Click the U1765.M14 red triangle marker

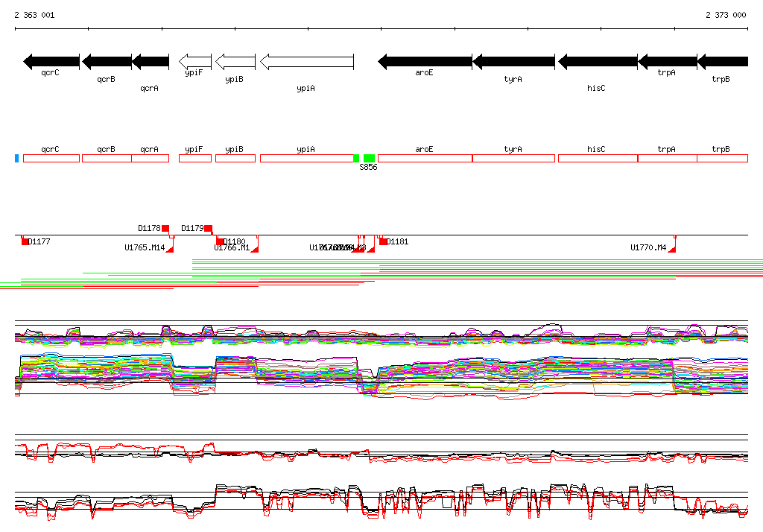coord(170,248)
